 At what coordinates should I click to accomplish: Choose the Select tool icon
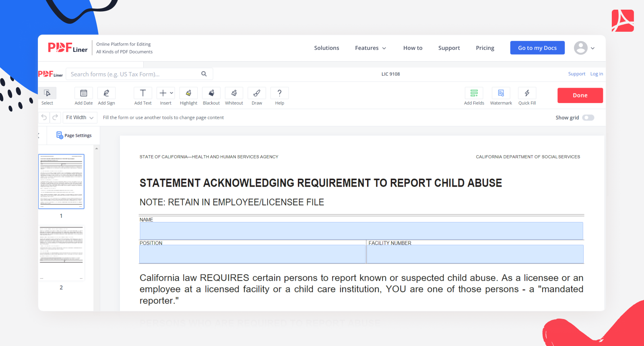tap(47, 93)
